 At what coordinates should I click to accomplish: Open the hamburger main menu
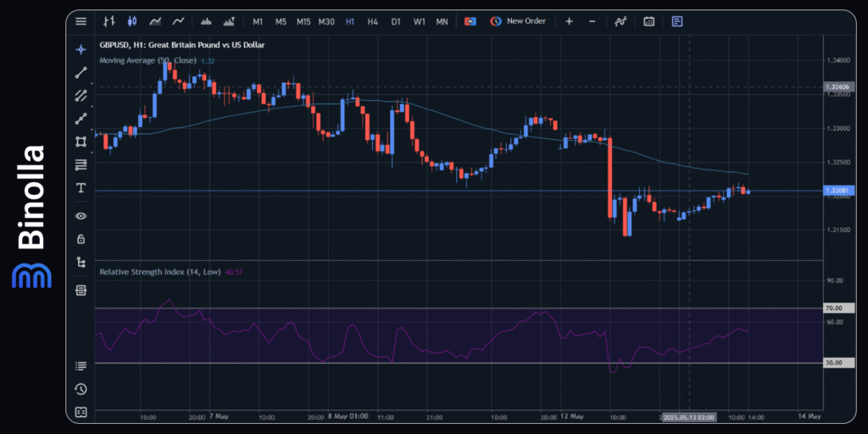81,21
